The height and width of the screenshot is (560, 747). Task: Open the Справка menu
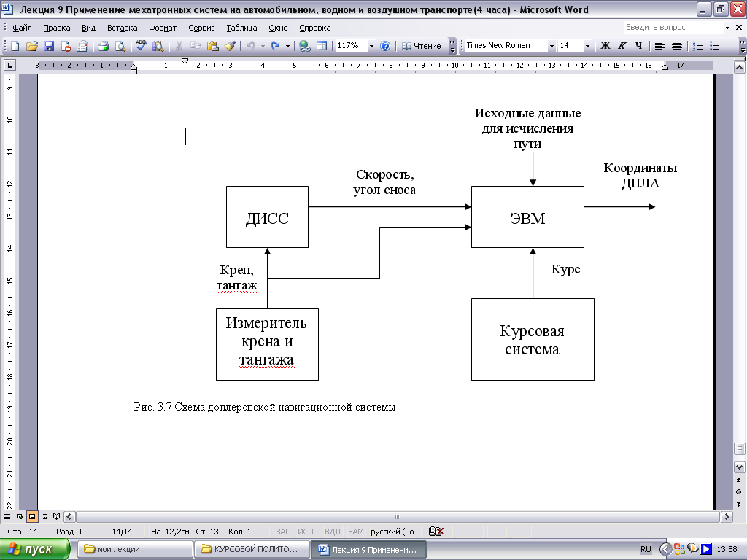click(315, 28)
